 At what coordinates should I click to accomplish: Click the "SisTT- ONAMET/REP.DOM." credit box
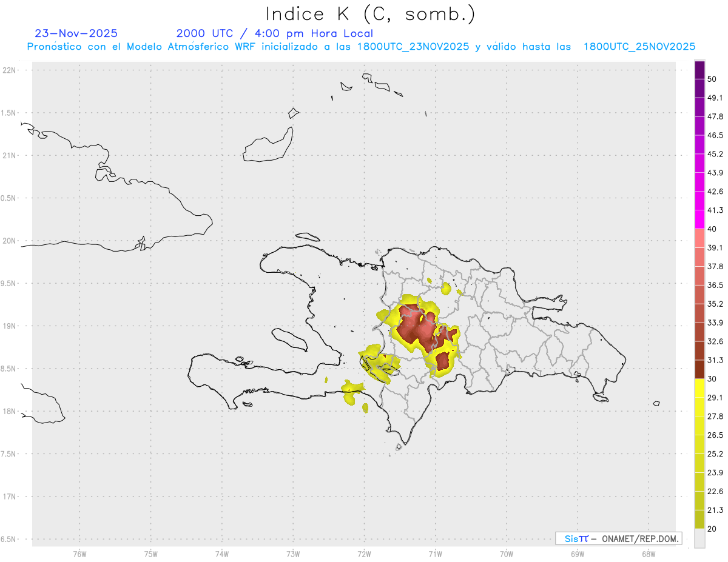click(x=619, y=538)
